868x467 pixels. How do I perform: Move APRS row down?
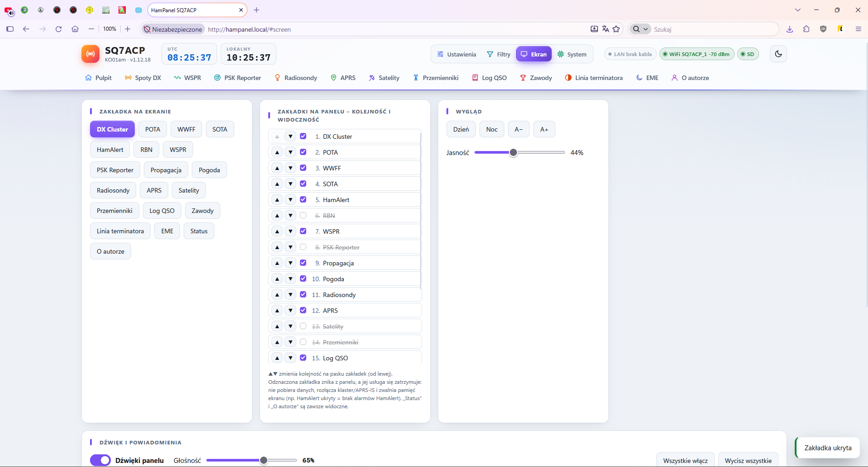290,311
